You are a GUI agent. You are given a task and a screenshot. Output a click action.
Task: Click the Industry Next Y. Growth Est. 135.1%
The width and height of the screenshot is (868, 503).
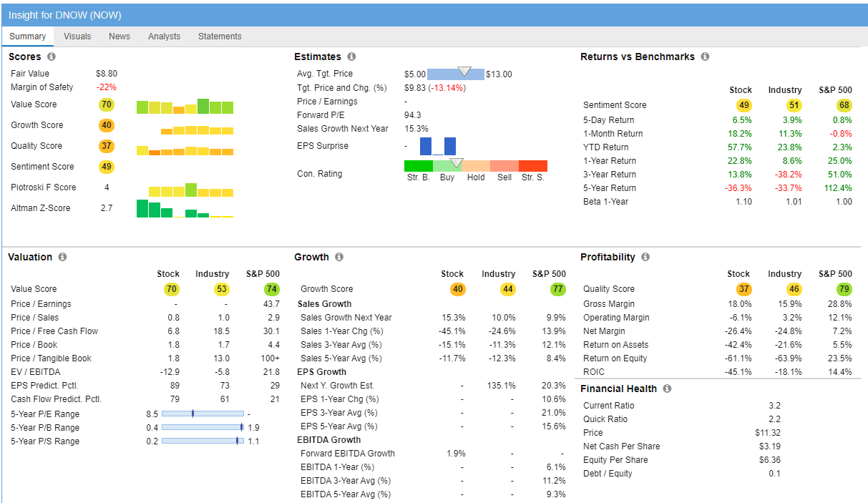tap(501, 386)
